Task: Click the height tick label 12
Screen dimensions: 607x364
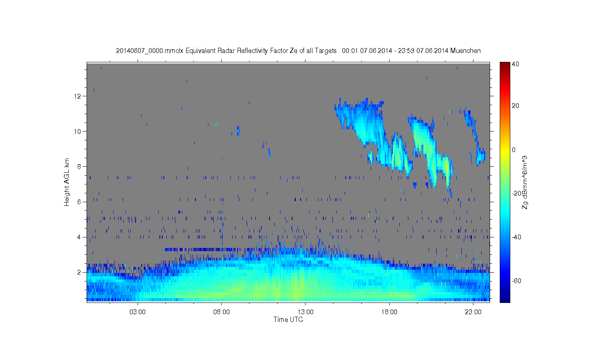Action: [78, 96]
